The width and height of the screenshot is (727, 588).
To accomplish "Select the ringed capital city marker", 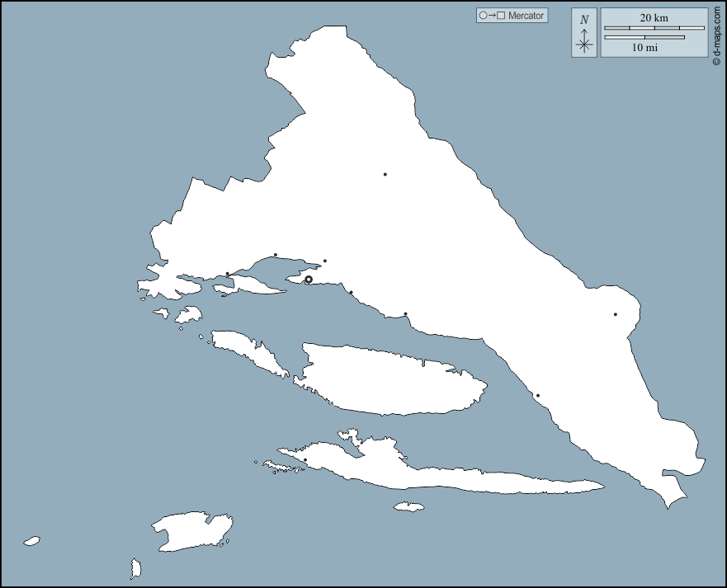I will click(309, 280).
